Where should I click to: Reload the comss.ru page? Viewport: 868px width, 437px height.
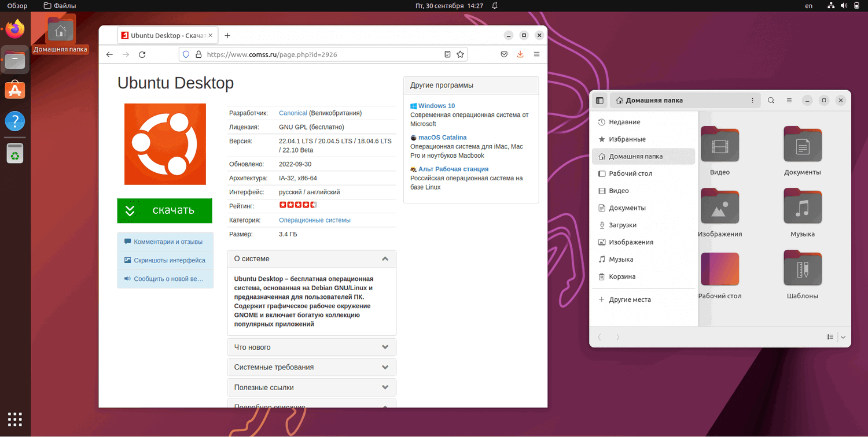point(142,54)
